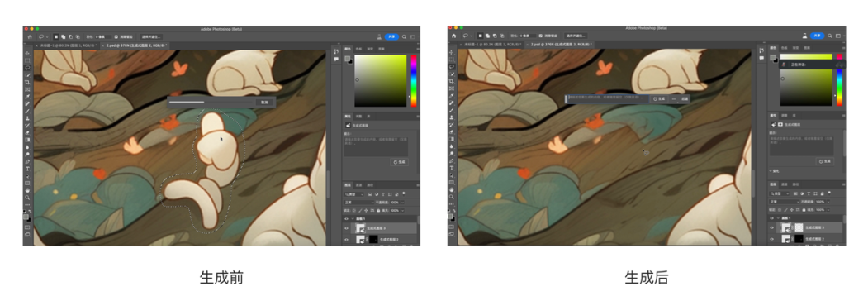
Task: Click the blue 共享 button in 生成前 window
Action: pyautogui.click(x=391, y=36)
